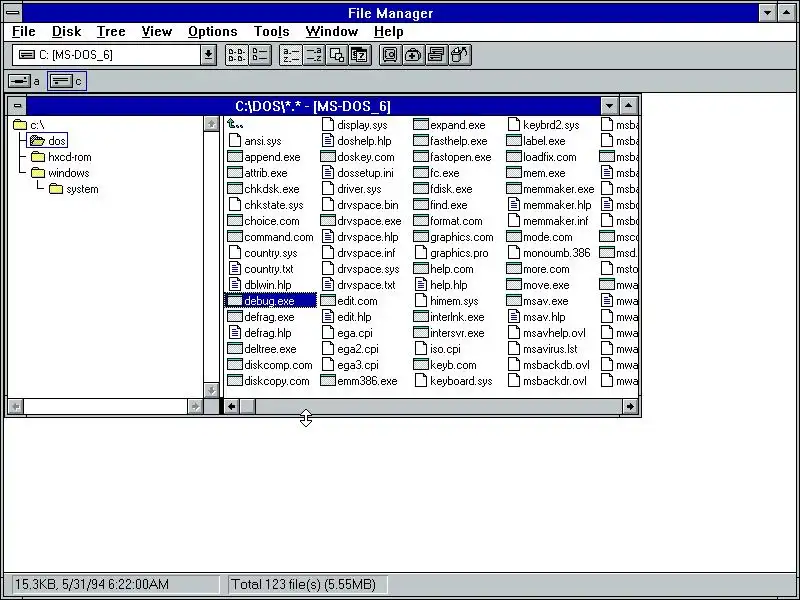Click the file list horizontal scroll thumb
Viewport: 800px width, 600px height.
tap(248, 406)
